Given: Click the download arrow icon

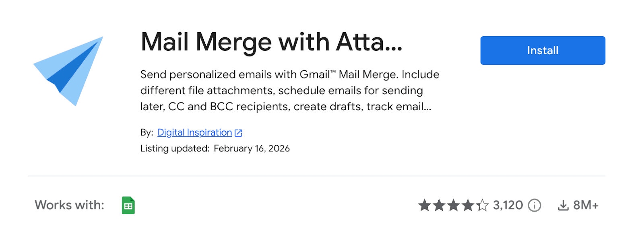Looking at the screenshot, I should coord(563,206).
